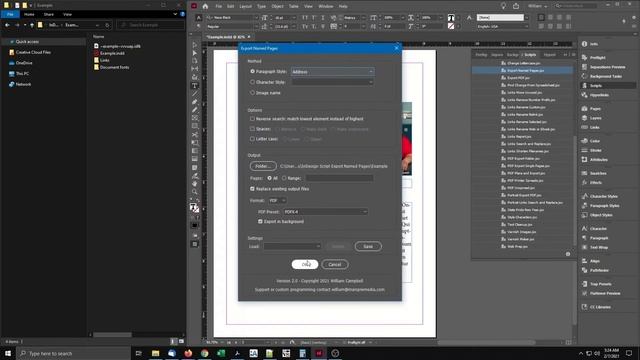
Task: Open the Text Wrap panel
Action: [599, 247]
